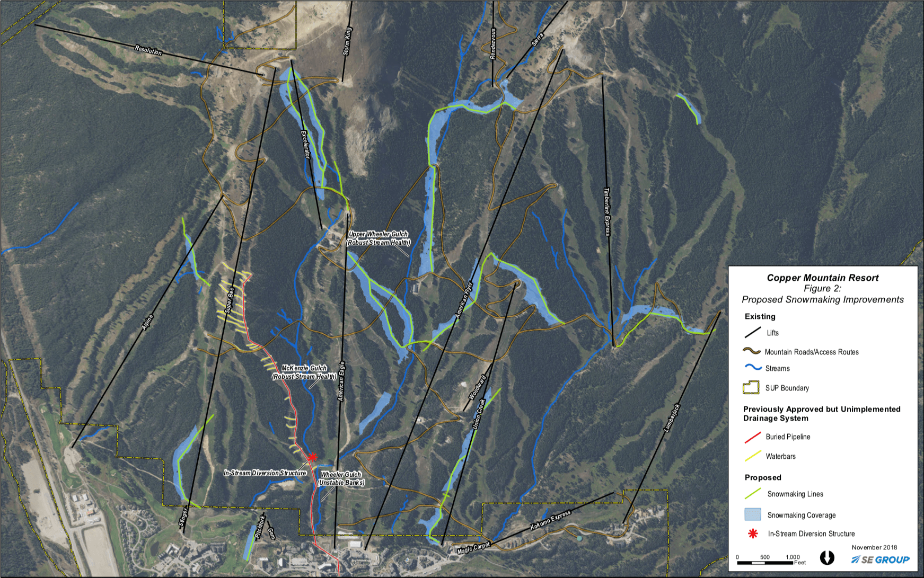The width and height of the screenshot is (924, 578).
Task: Click the 'Waterbars' legend text
Action: pos(781,456)
